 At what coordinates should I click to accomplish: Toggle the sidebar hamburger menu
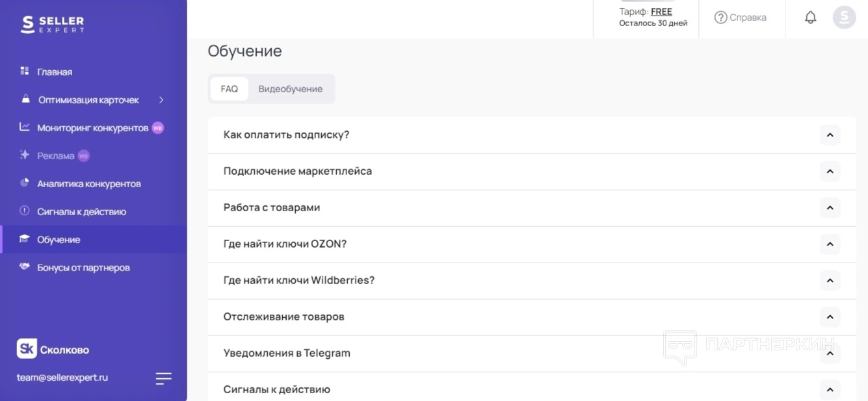pos(164,378)
